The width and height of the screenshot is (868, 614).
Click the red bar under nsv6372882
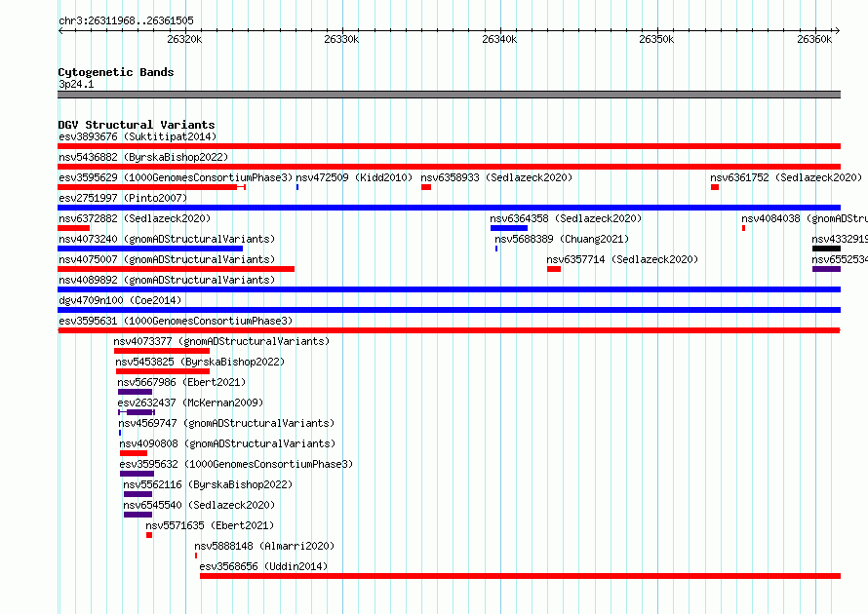pos(73,228)
